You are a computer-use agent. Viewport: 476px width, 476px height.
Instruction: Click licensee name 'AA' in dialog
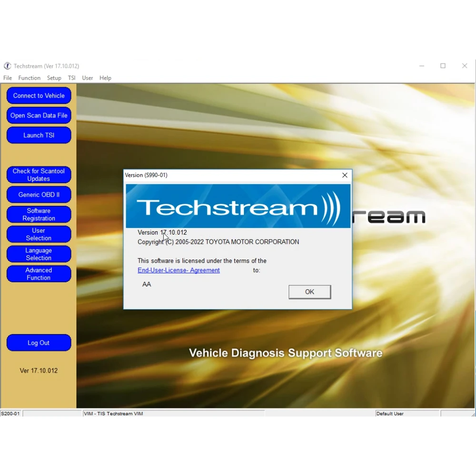tap(147, 284)
